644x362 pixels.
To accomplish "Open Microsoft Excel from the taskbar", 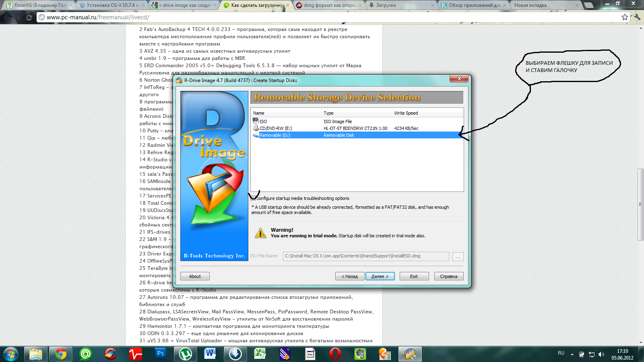I will tap(260, 354).
